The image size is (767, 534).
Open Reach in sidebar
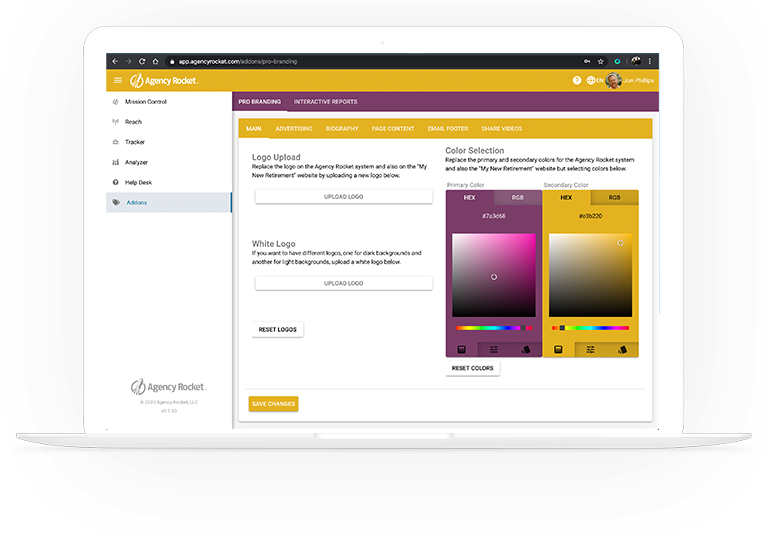[x=169, y=122]
